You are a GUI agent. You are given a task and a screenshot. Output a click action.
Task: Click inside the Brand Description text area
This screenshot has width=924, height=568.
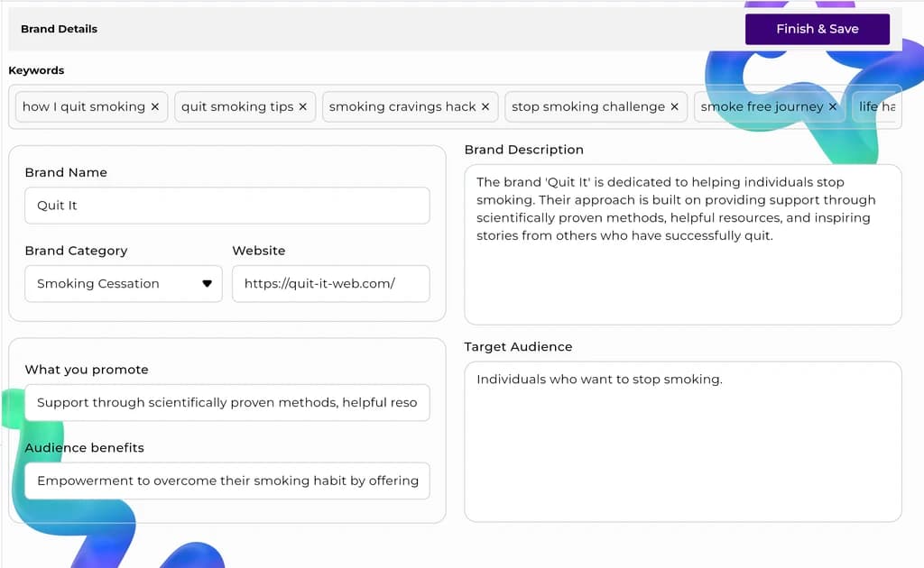pos(682,270)
